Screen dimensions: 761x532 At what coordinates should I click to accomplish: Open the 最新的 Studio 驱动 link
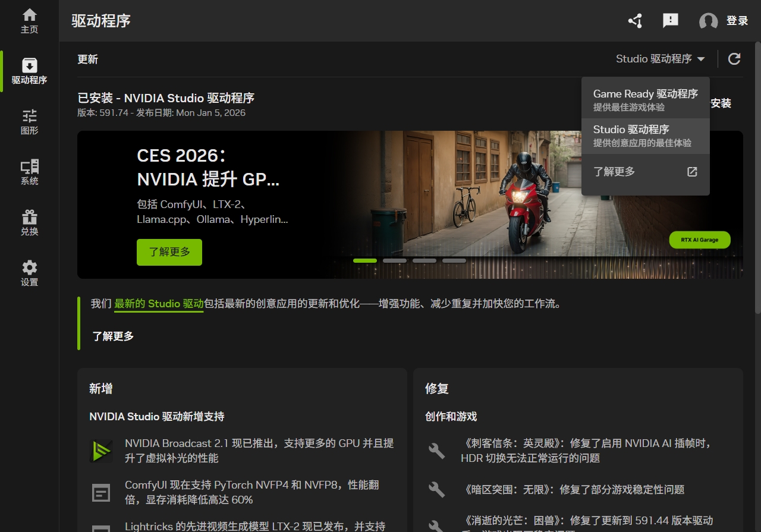point(159,304)
